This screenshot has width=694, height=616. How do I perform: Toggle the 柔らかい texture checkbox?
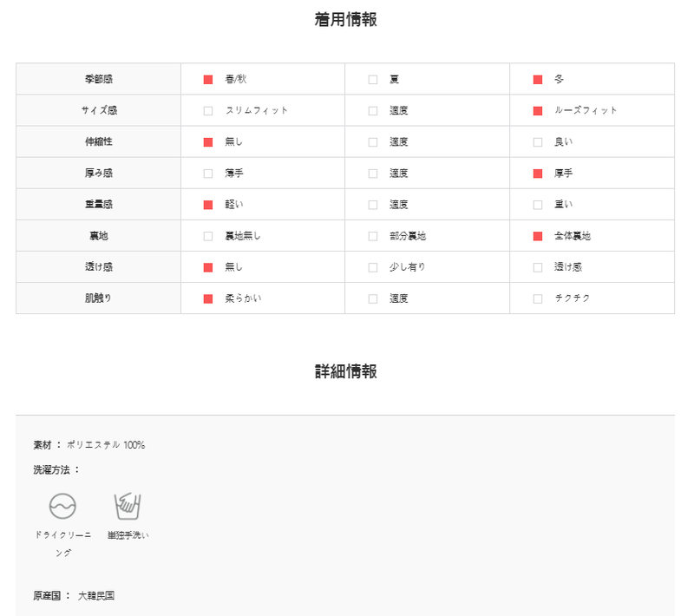(x=208, y=299)
